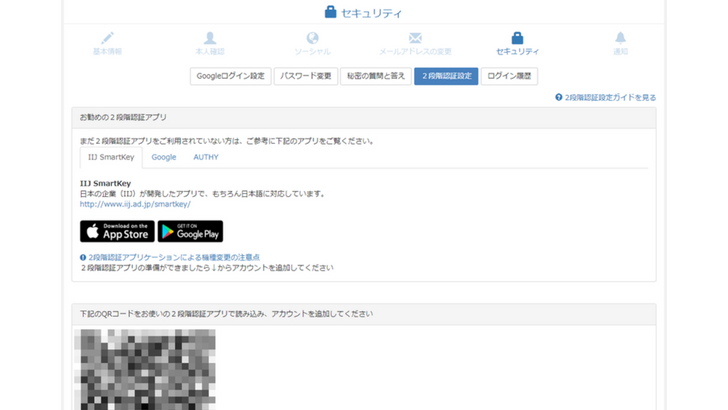
Task: Open the ソーシャル globe icon section
Action: coord(312,44)
